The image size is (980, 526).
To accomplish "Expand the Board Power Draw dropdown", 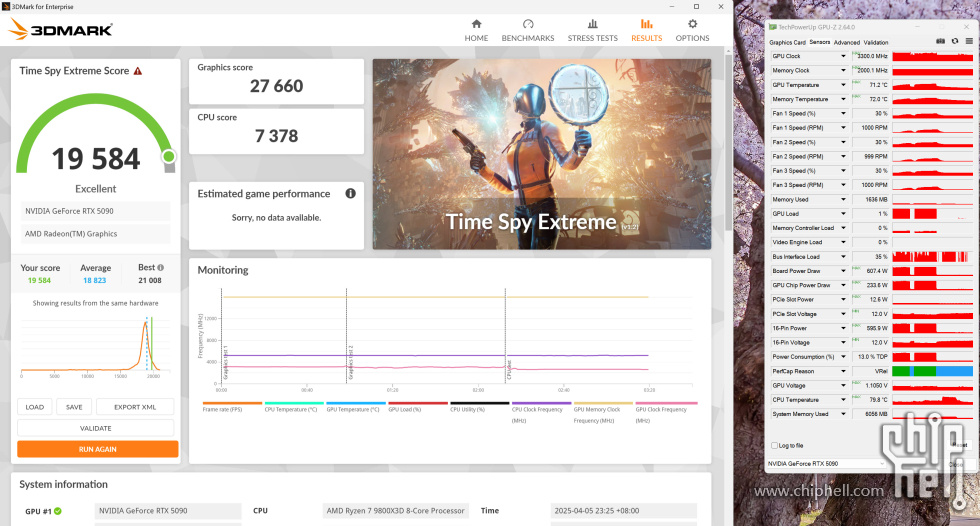I will [843, 271].
